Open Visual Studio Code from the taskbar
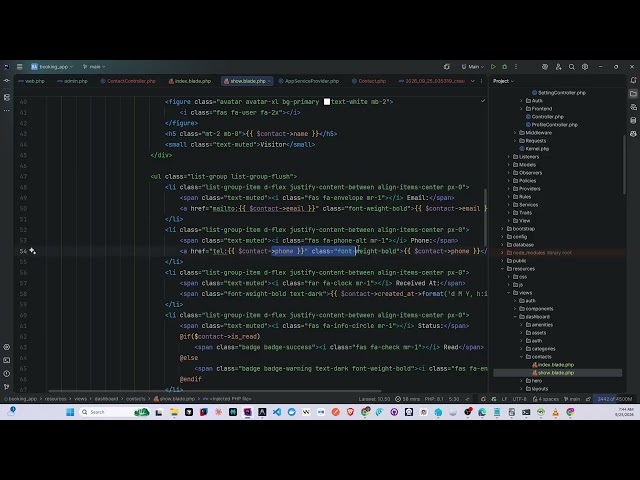Image resolution: width=640 pixels, height=480 pixels. click(277, 412)
